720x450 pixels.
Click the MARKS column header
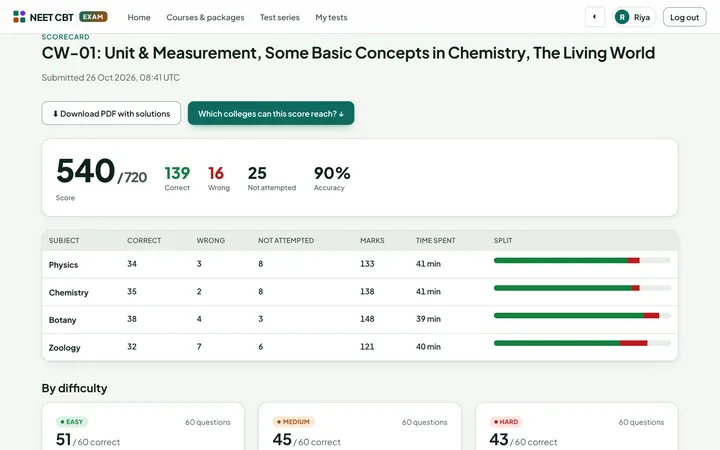pyautogui.click(x=372, y=240)
